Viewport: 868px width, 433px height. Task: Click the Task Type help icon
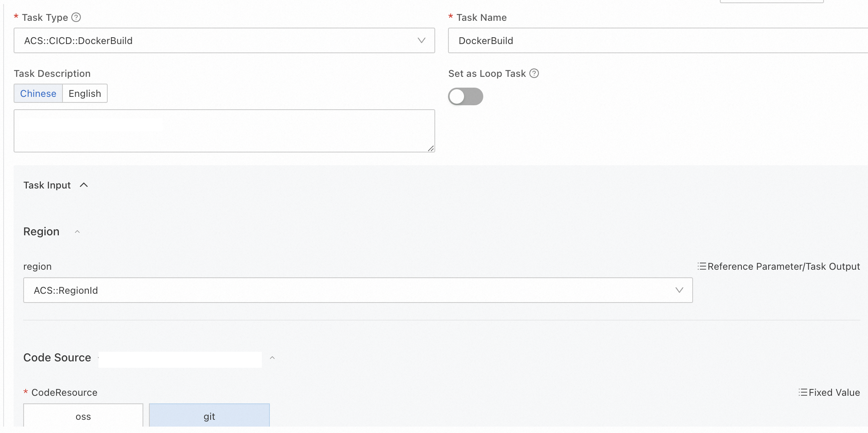click(76, 17)
